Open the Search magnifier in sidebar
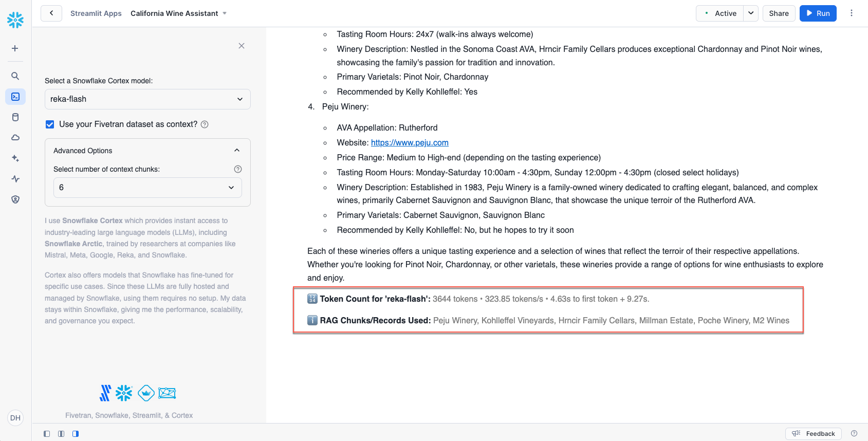 pyautogui.click(x=15, y=76)
